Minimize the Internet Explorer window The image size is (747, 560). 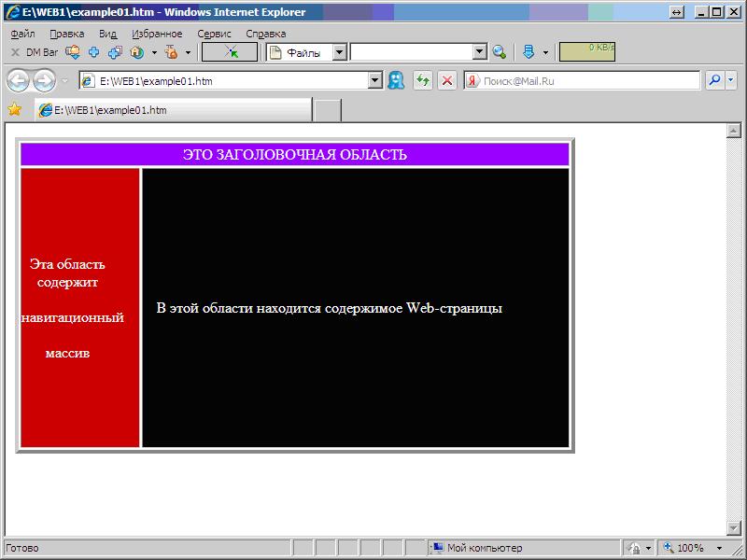point(700,12)
